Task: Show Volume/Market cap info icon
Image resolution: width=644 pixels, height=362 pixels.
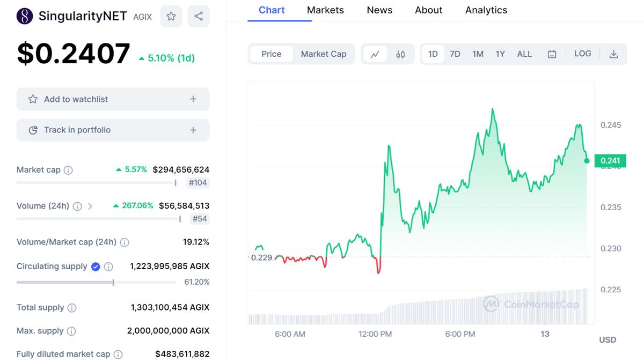Action: pyautogui.click(x=125, y=242)
